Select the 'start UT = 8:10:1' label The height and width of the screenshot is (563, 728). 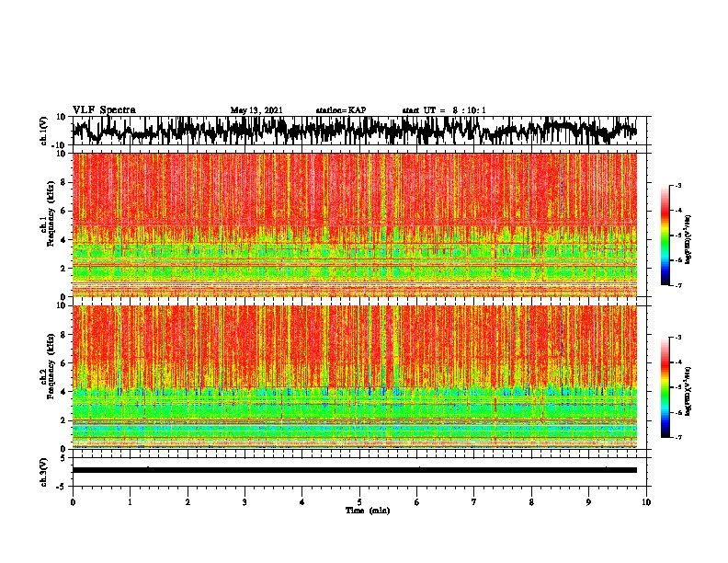pos(444,110)
